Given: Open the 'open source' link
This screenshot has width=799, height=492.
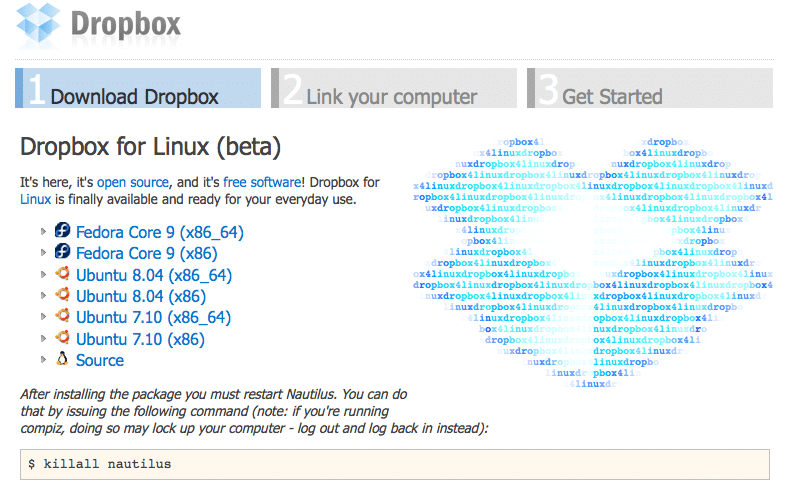Looking at the screenshot, I should (x=132, y=182).
